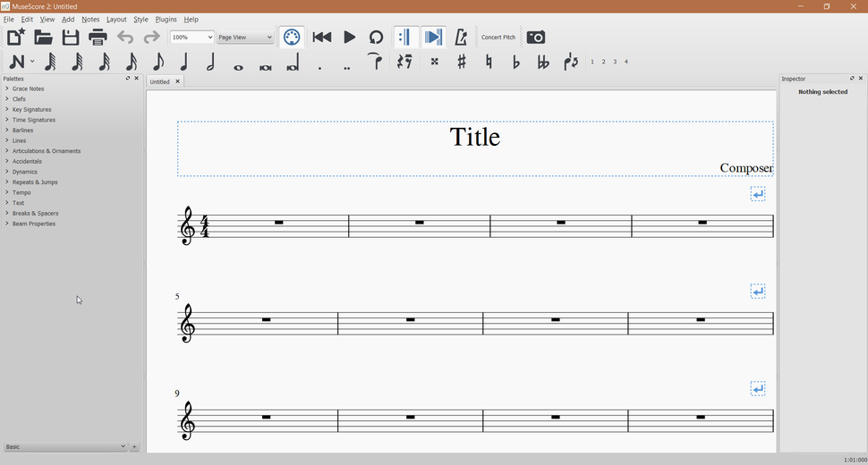The height and width of the screenshot is (465, 868).
Task: Add double augmentation dot
Action: tap(346, 68)
